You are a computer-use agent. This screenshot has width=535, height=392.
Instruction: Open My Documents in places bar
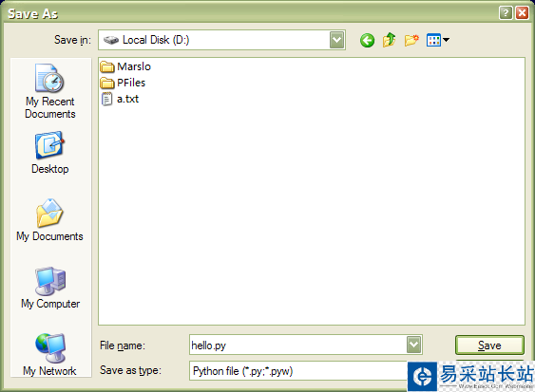coord(50,220)
